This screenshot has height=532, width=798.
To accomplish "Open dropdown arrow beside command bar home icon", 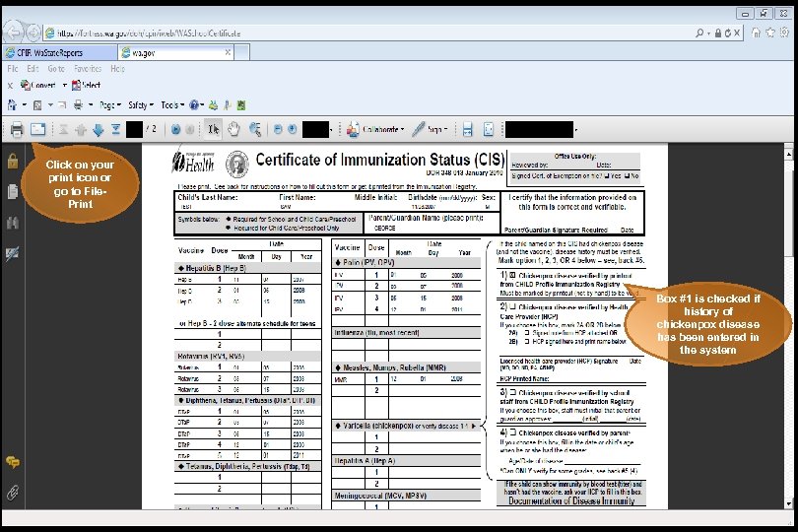I will 25,105.
